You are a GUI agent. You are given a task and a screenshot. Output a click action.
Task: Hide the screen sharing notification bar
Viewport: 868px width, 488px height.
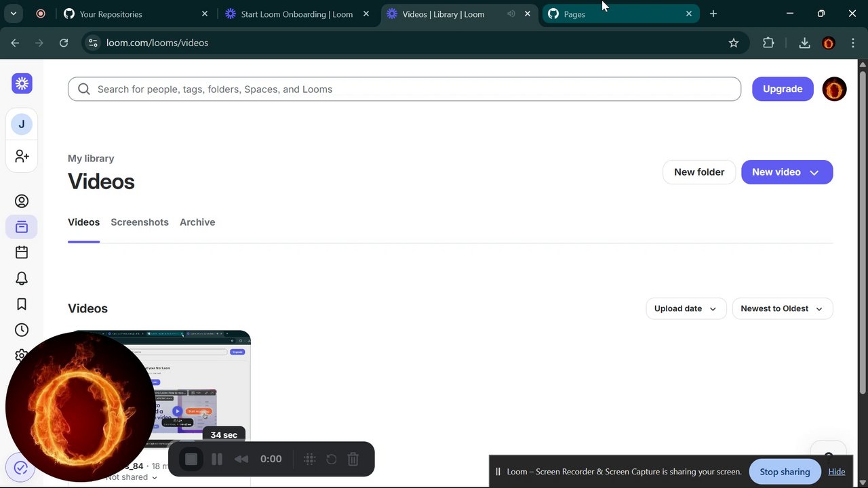pyautogui.click(x=837, y=472)
